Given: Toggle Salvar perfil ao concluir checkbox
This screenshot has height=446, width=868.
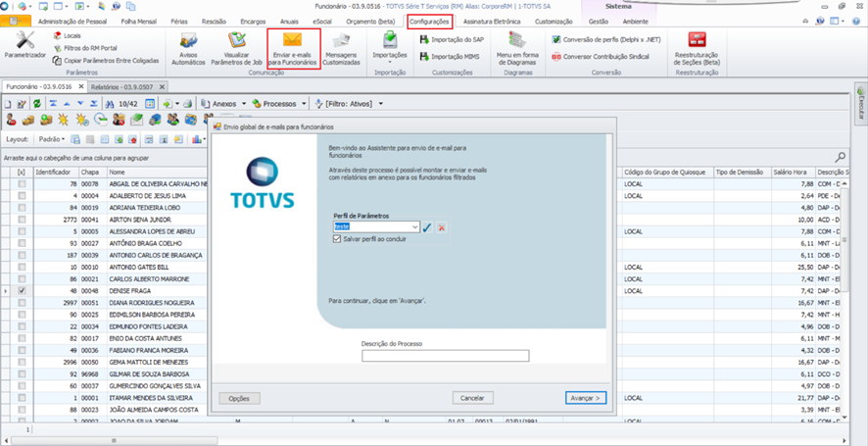Looking at the screenshot, I should pos(337,239).
